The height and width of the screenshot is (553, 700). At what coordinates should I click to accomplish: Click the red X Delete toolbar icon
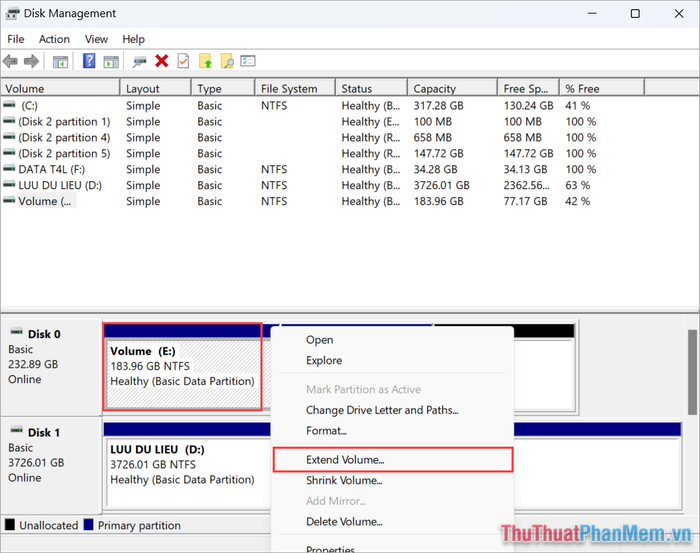coord(162,61)
